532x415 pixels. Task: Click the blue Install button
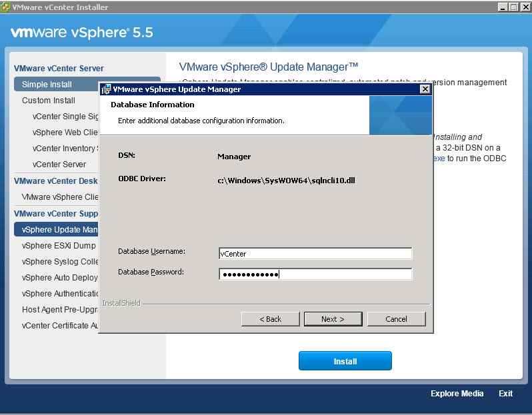tap(345, 361)
